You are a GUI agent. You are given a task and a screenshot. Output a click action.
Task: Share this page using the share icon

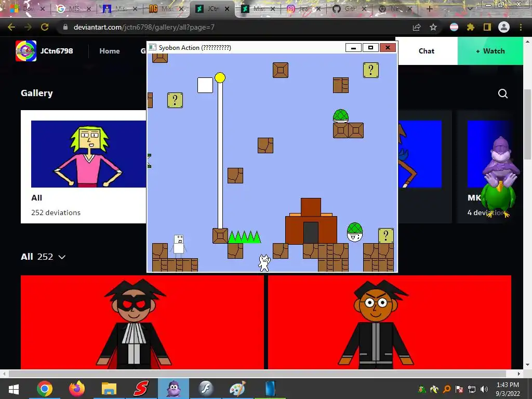[417, 27]
